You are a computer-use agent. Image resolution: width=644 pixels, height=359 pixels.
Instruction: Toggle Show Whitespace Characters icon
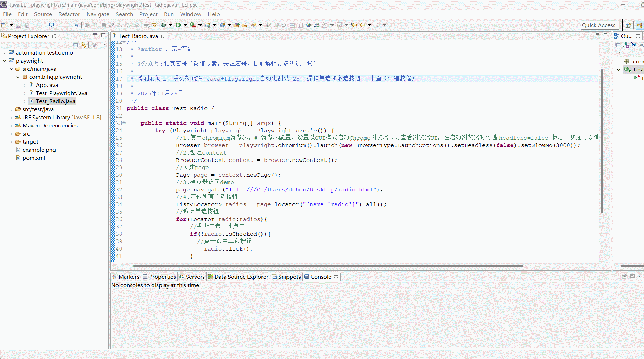(300, 25)
